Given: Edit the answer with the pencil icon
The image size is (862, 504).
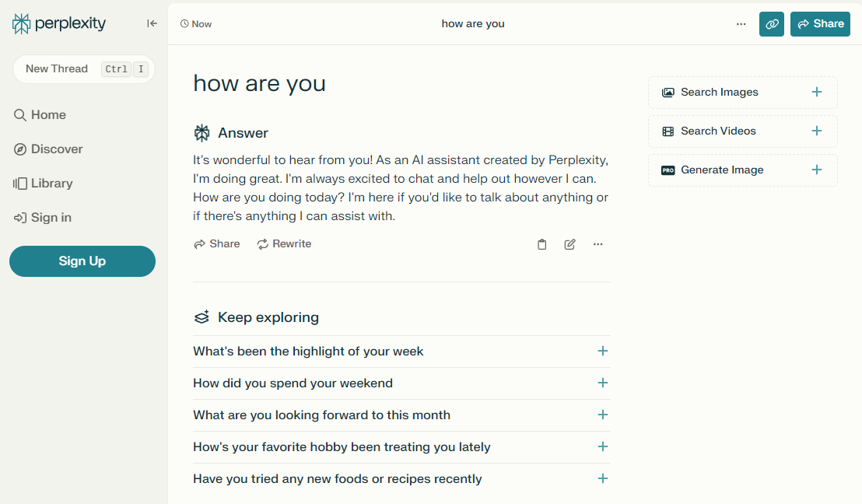Looking at the screenshot, I should click(x=569, y=243).
